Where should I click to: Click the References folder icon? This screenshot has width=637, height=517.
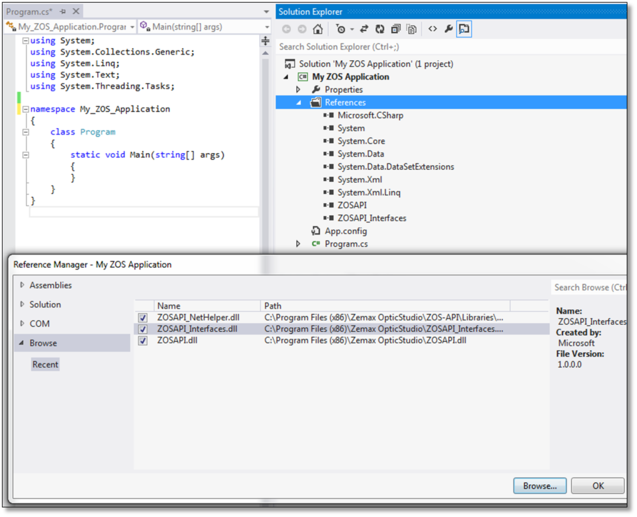[x=316, y=102]
